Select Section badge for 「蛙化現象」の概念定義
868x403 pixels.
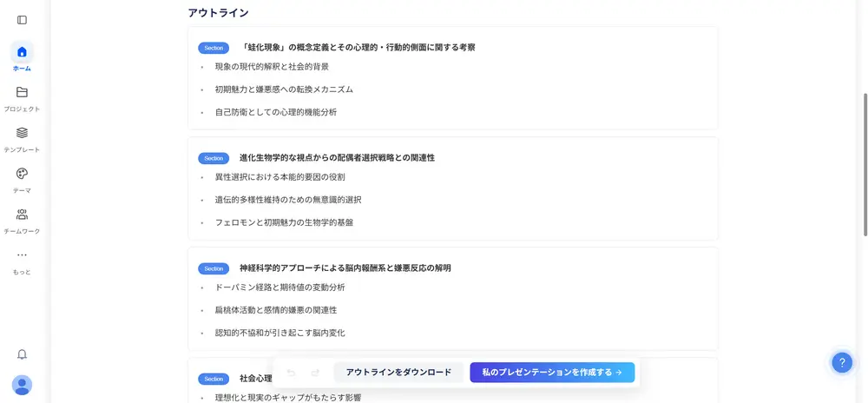[x=214, y=48]
